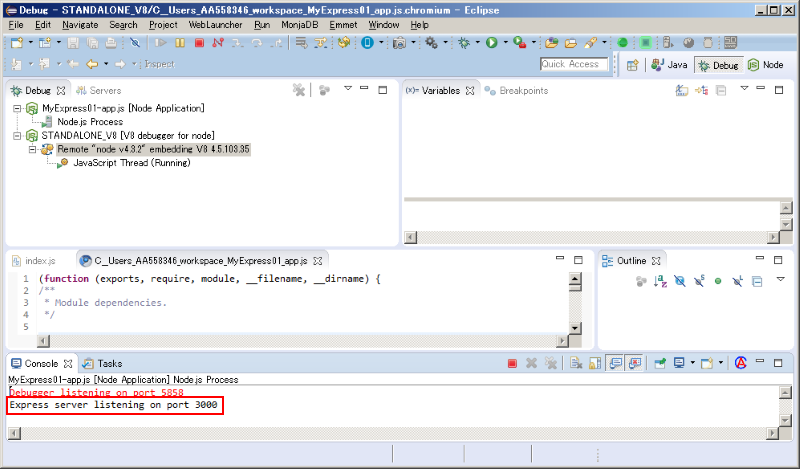Toggle Hide Fields icon in the Outline view
This screenshot has width=800, height=469.
[x=680, y=281]
